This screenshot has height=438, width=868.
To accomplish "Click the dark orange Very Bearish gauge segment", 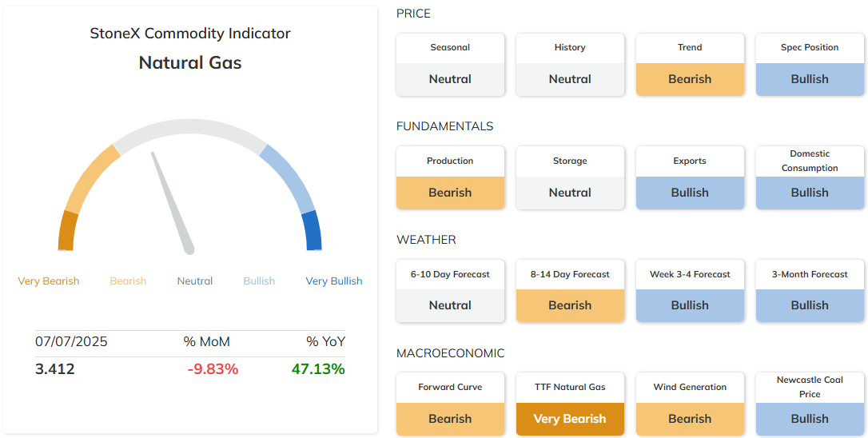I will 67,230.
